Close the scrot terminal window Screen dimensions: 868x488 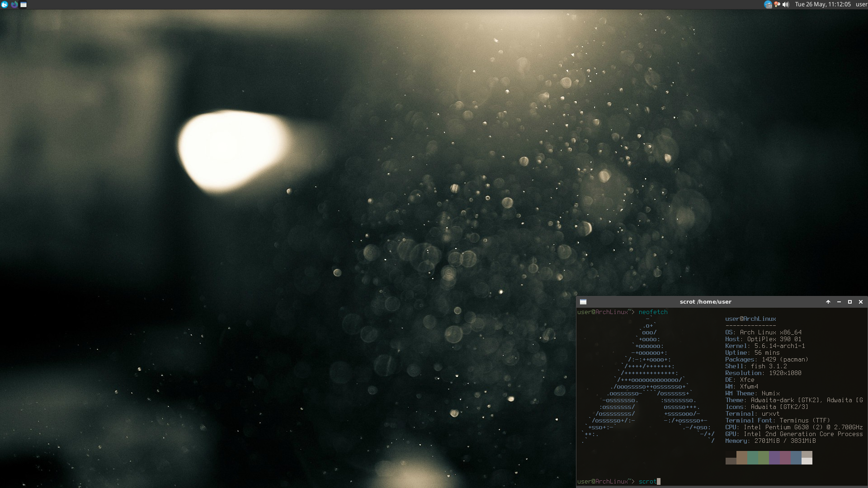point(861,302)
